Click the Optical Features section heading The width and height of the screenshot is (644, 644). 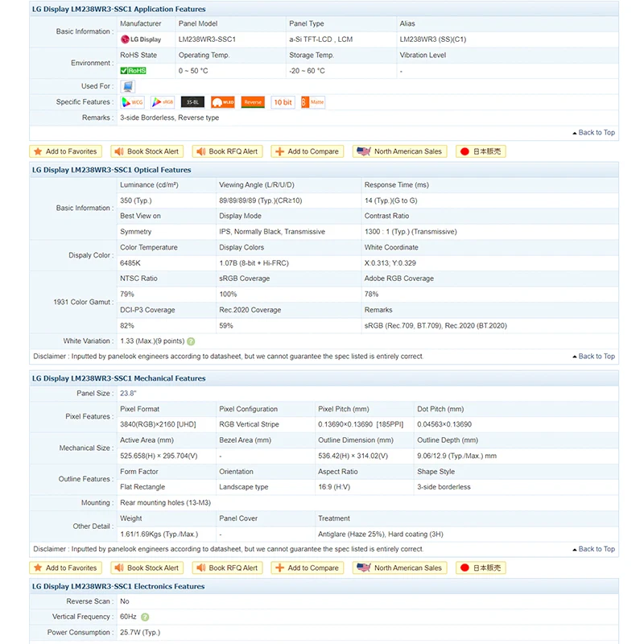coord(112,170)
